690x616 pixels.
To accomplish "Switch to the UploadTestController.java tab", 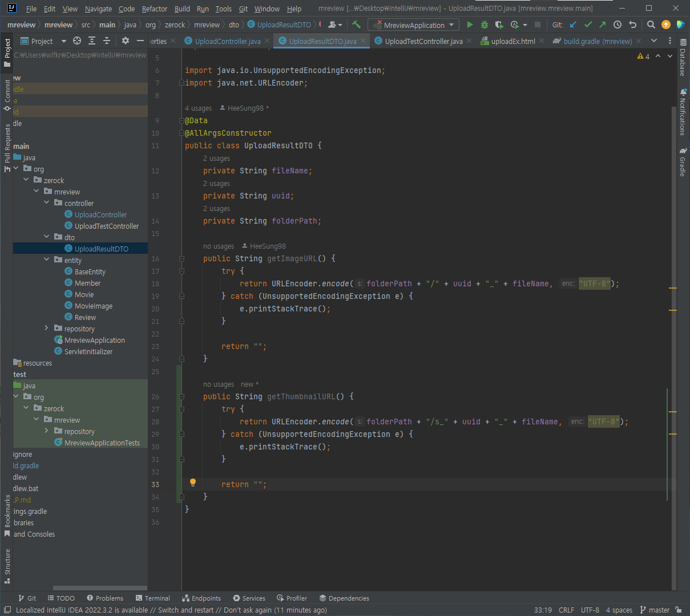I will [423, 41].
